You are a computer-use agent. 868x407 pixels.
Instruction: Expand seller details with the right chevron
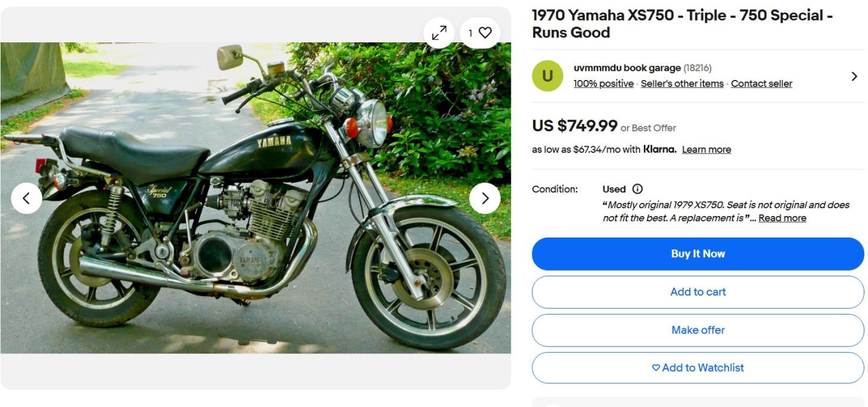[854, 76]
